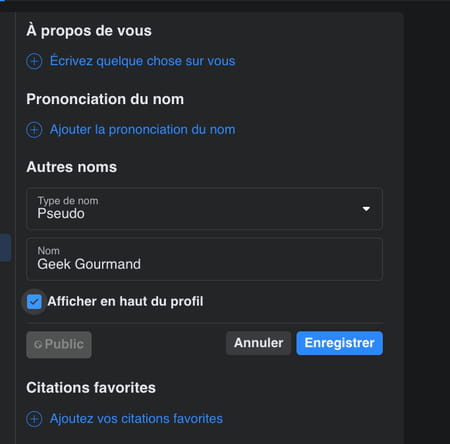
Task: Click the globe icon in the Public button
Action: tap(38, 345)
